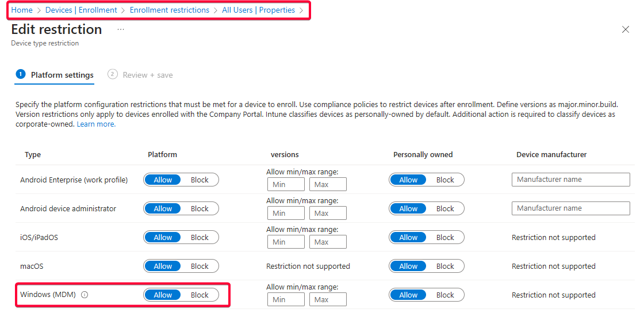Open the ellipsis more options menu

[x=121, y=29]
